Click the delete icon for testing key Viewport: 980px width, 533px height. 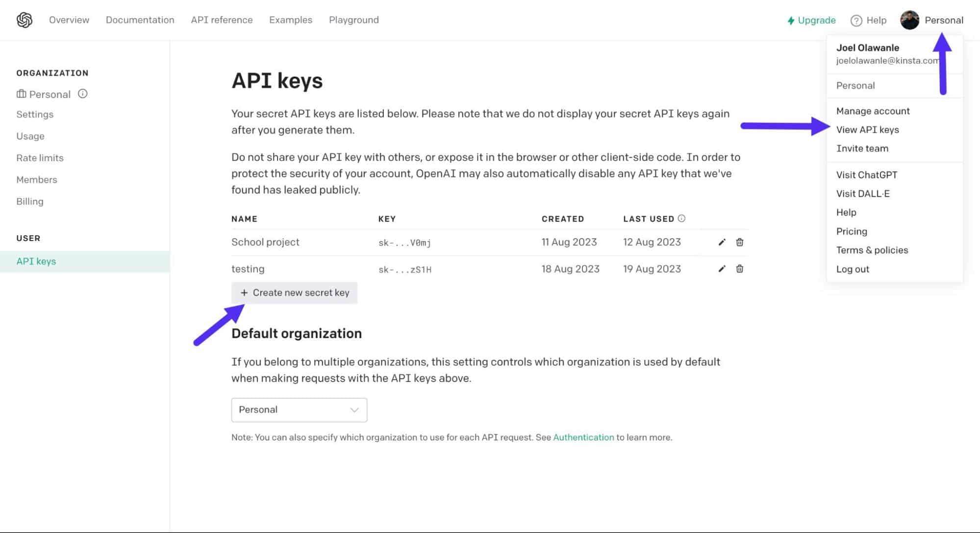click(740, 268)
